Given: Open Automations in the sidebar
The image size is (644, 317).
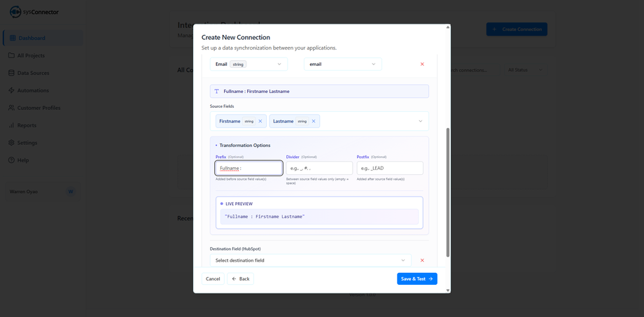Looking at the screenshot, I should click(x=43, y=90).
